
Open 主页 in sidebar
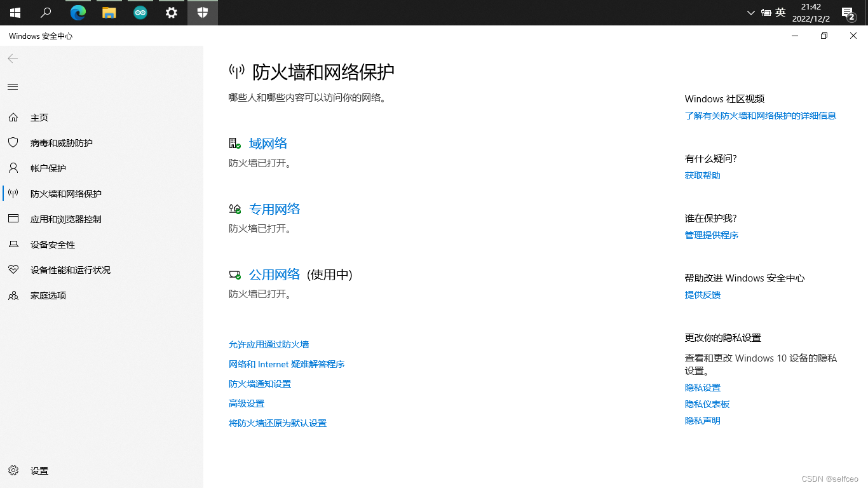[x=39, y=118]
